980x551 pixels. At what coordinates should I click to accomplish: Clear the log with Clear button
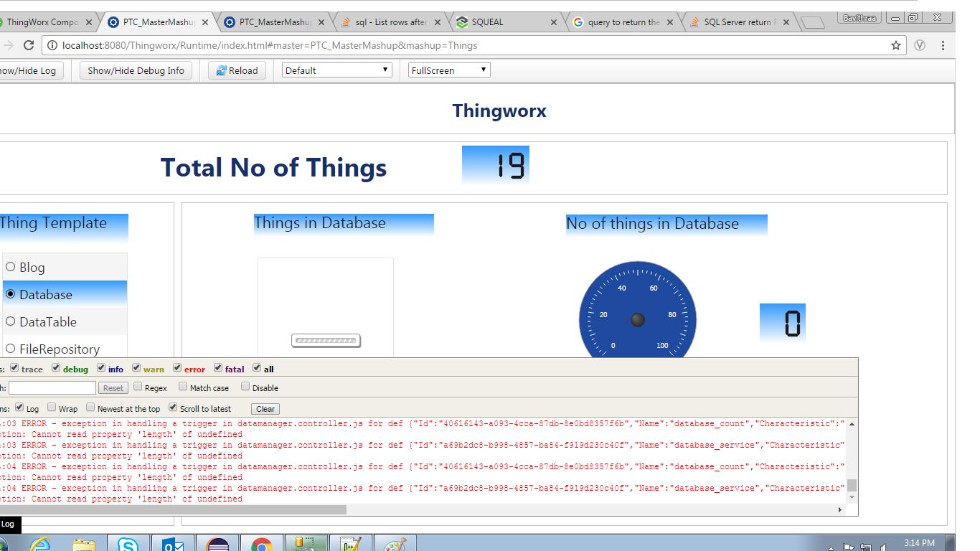click(x=265, y=409)
